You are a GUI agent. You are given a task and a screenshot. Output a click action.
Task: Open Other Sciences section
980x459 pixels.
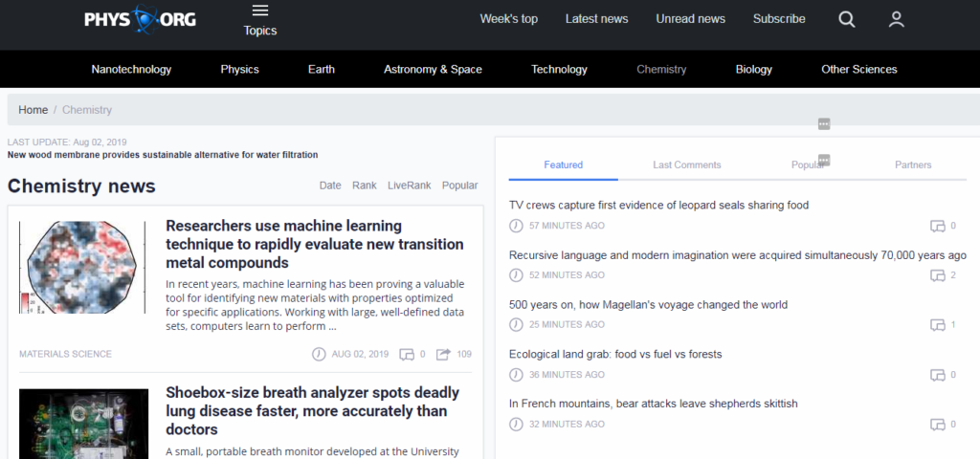click(x=859, y=69)
